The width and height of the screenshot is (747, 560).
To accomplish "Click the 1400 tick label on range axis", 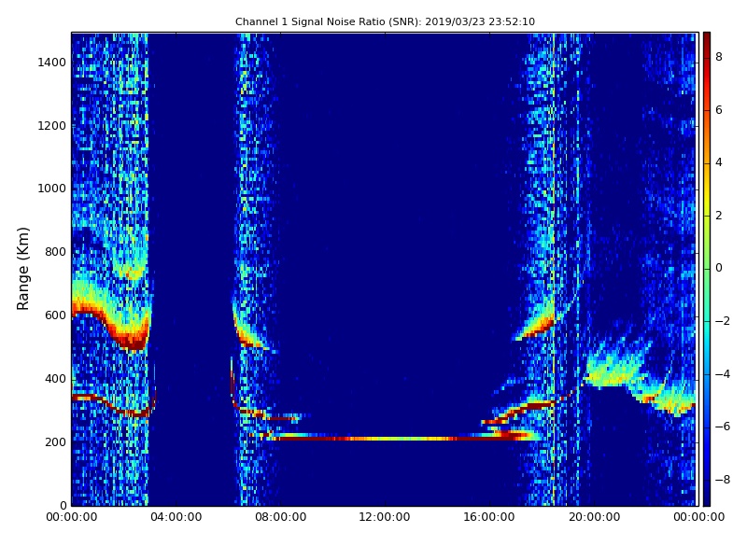I will [x=52, y=63].
